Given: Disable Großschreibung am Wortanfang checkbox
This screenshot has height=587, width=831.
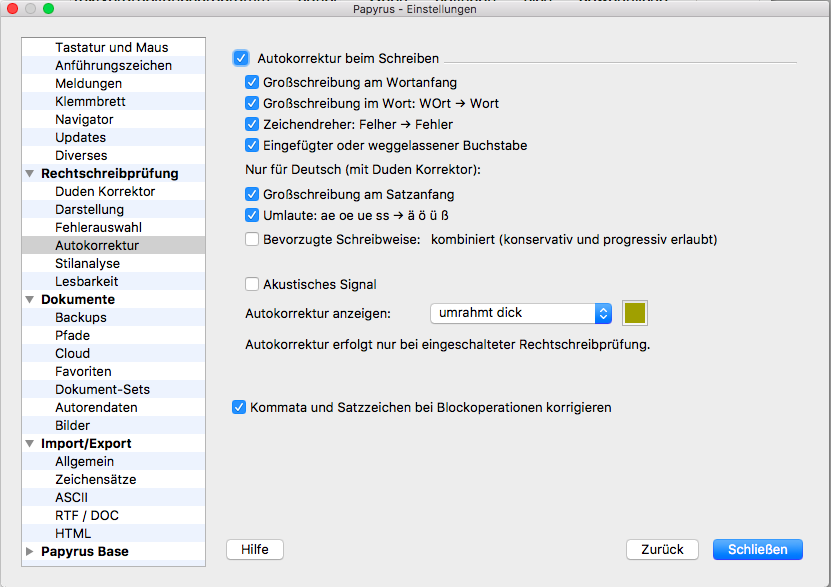Looking at the screenshot, I should coord(252,82).
